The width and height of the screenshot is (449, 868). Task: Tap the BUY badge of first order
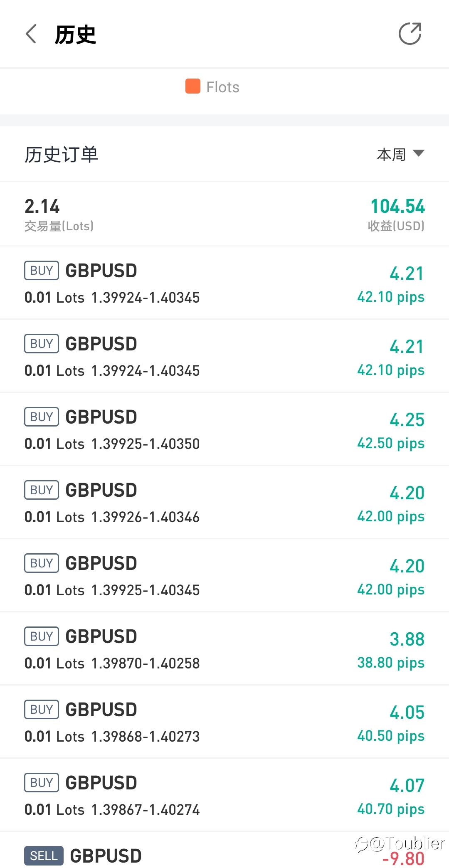(42, 271)
